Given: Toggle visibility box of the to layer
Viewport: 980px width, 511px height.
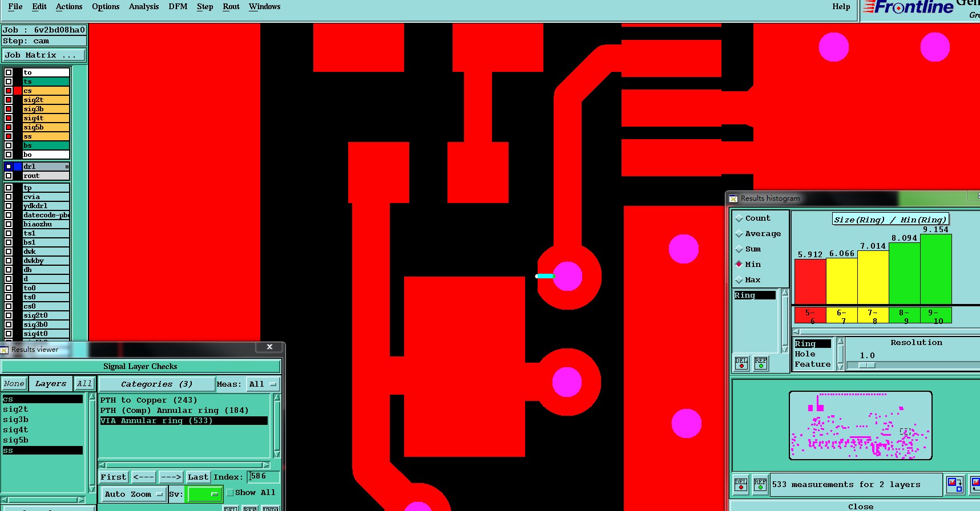Looking at the screenshot, I should [9, 72].
